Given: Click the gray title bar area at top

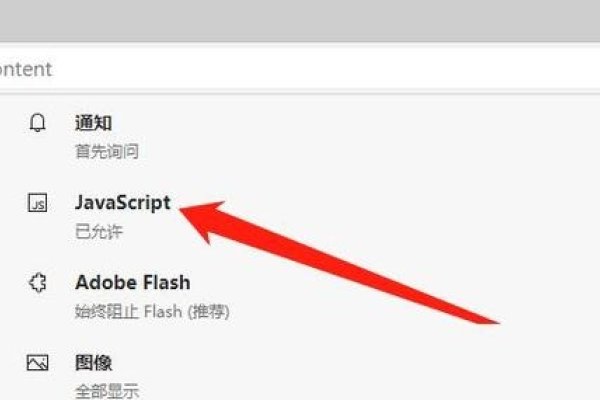Looking at the screenshot, I should pos(300,20).
